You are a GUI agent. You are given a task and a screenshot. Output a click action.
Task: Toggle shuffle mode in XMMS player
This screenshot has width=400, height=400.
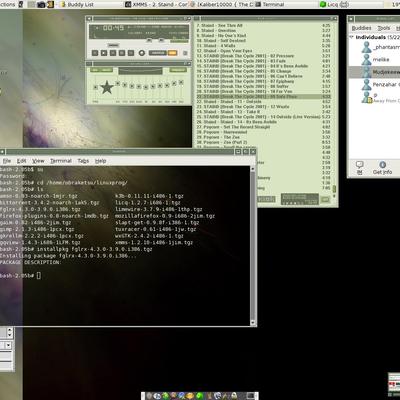pyautogui.click(x=157, y=53)
